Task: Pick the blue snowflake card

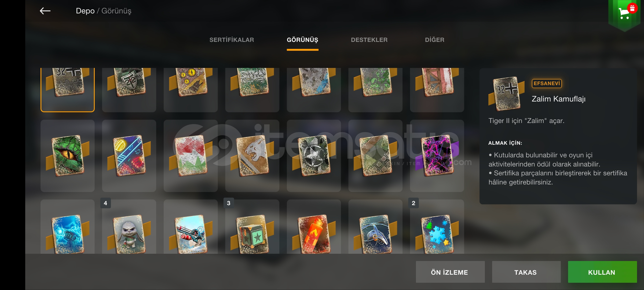Action: [x=437, y=227]
